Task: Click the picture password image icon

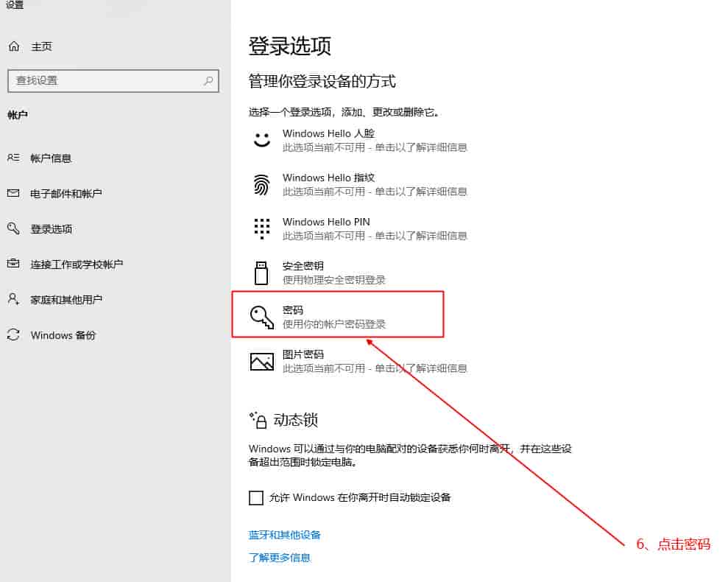Action: click(262, 361)
